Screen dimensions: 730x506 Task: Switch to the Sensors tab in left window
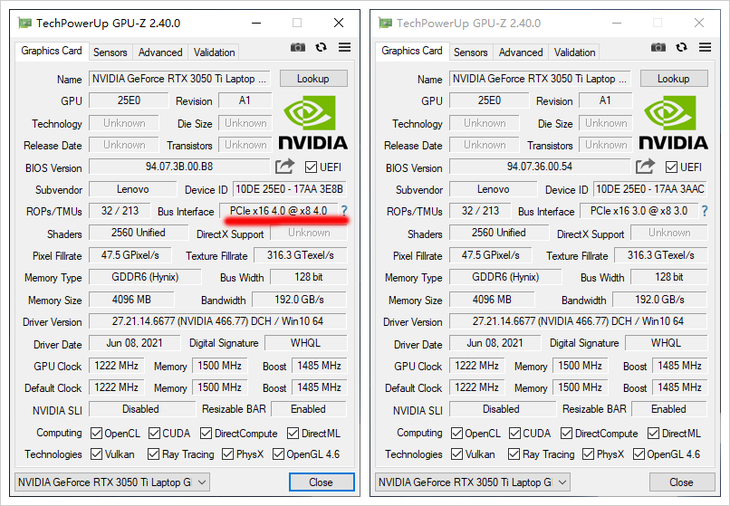(x=110, y=52)
